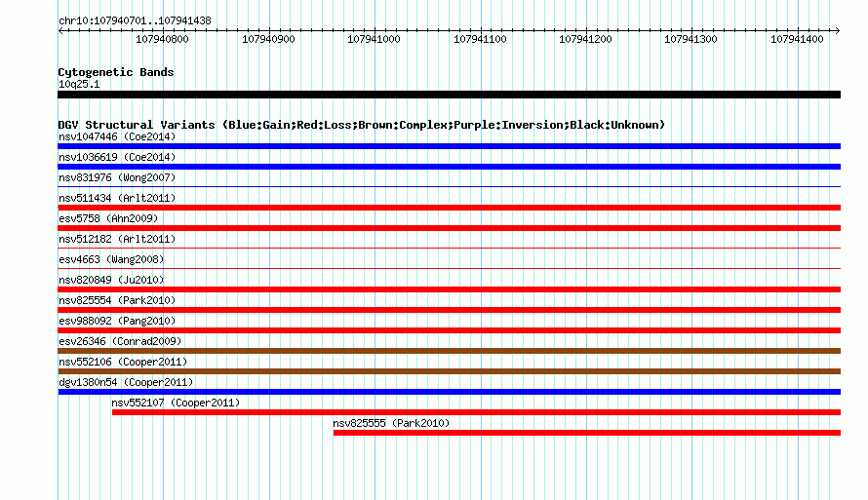Click blue gain bar under nsv1036619
868x500 pixels.
click(x=449, y=167)
